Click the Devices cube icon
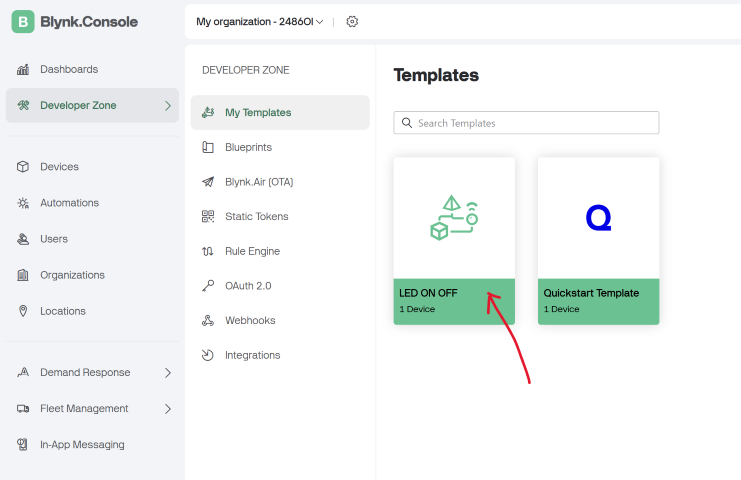This screenshot has width=741, height=480. click(x=23, y=167)
